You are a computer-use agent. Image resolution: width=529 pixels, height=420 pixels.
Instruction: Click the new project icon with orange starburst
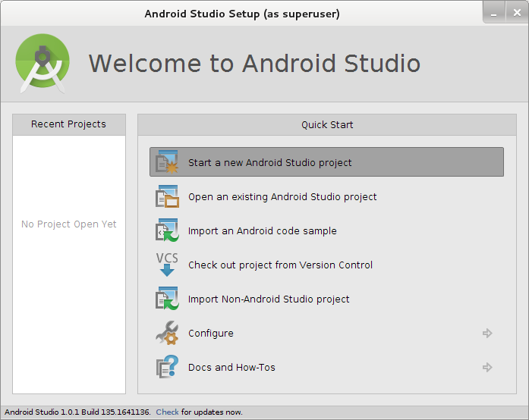point(167,162)
